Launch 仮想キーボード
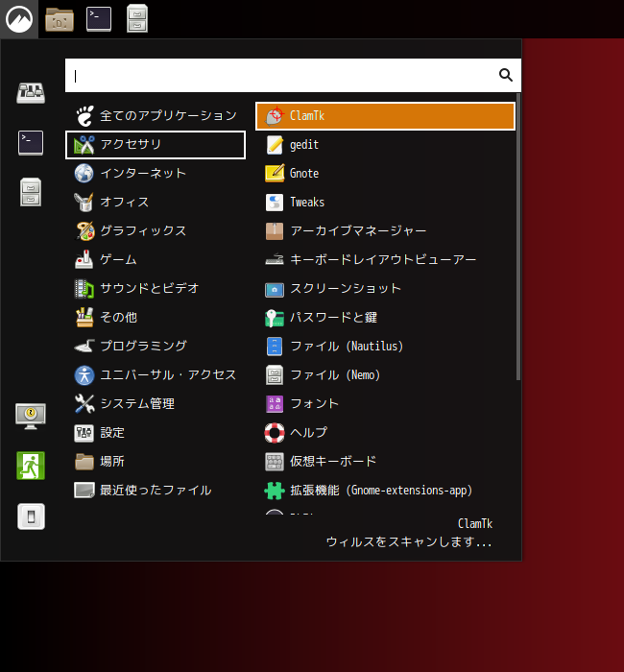 click(385, 462)
